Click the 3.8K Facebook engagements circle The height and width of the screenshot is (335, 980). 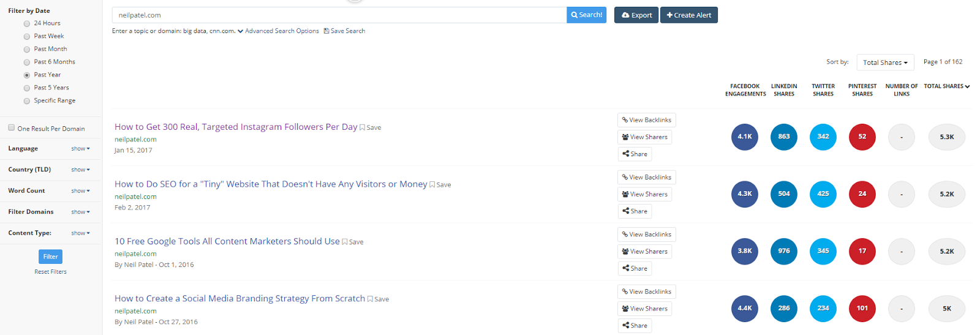745,251
